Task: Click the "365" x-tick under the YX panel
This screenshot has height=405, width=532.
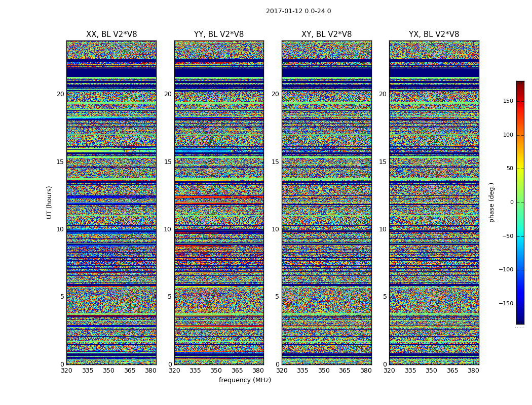Action: coord(452,371)
